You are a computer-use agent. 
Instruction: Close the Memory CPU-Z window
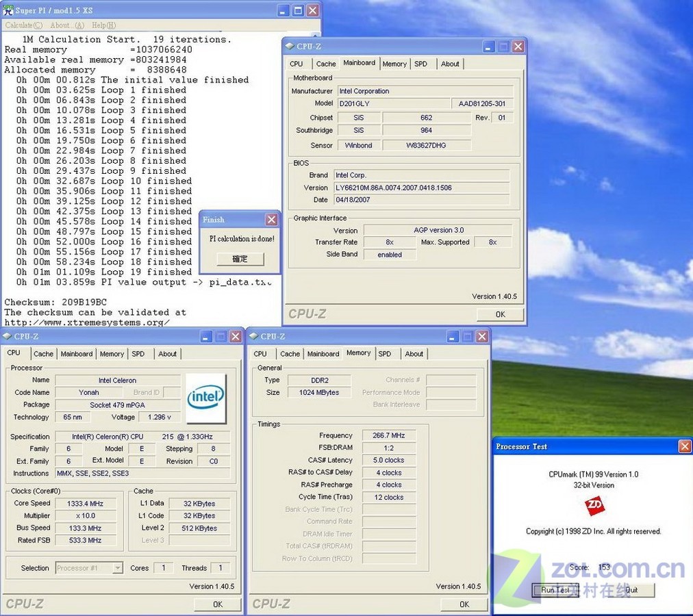[482, 337]
